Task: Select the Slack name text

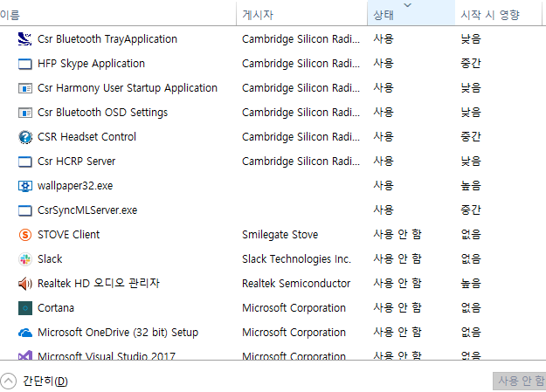Action: tap(50, 259)
